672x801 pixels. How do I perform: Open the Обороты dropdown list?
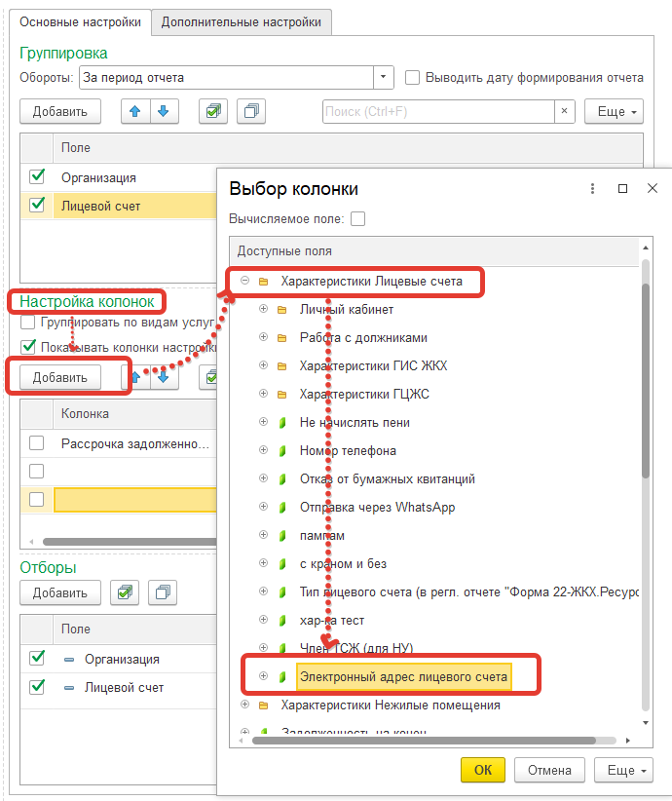(x=384, y=77)
